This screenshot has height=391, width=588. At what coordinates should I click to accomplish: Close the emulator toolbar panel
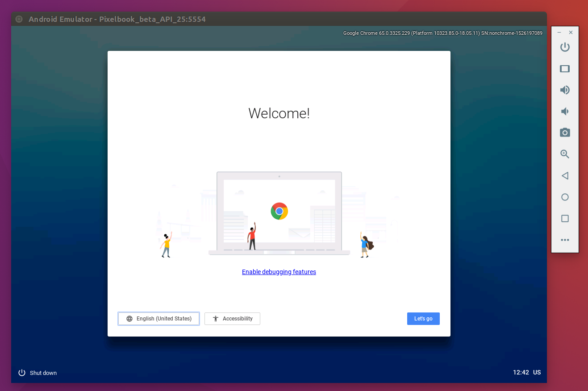coord(571,33)
